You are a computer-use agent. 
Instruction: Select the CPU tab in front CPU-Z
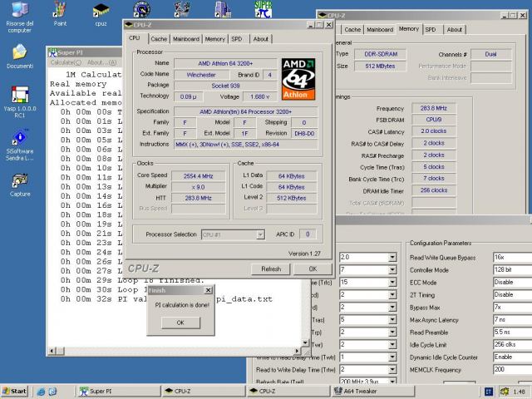pos(135,38)
